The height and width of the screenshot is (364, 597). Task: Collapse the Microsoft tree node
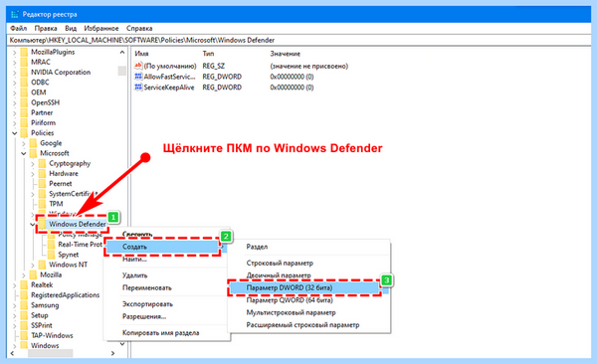(24, 153)
